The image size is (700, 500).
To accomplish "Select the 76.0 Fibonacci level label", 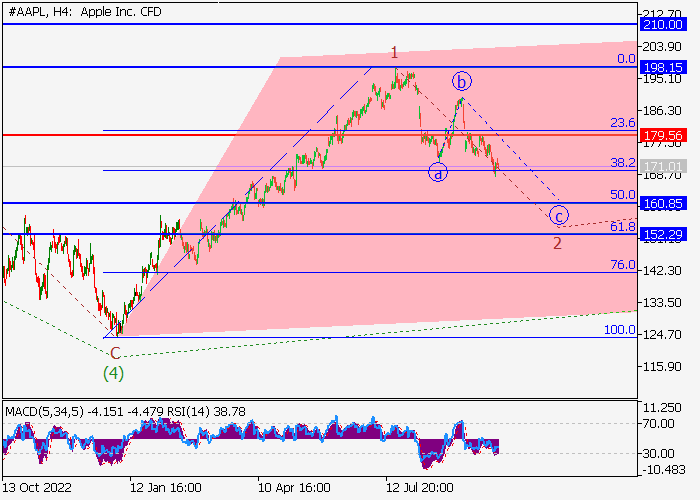I will [x=623, y=265].
